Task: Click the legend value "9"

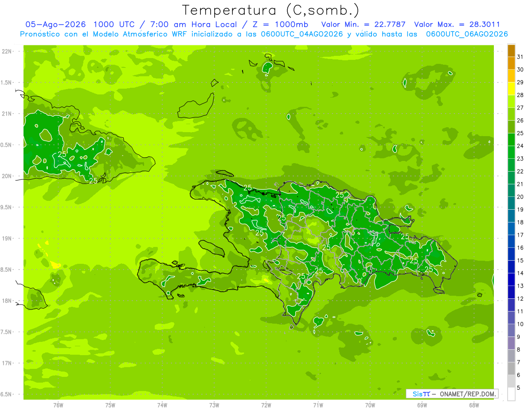Action: click(518, 337)
